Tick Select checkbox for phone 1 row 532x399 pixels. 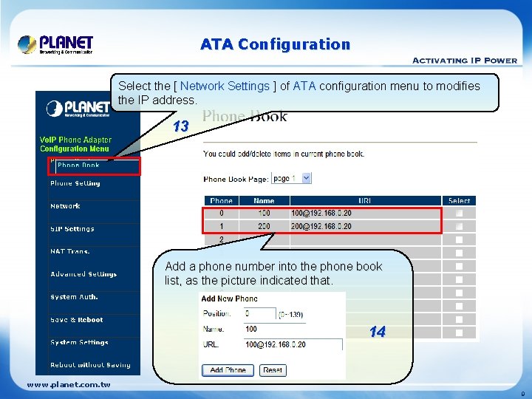tap(459, 226)
